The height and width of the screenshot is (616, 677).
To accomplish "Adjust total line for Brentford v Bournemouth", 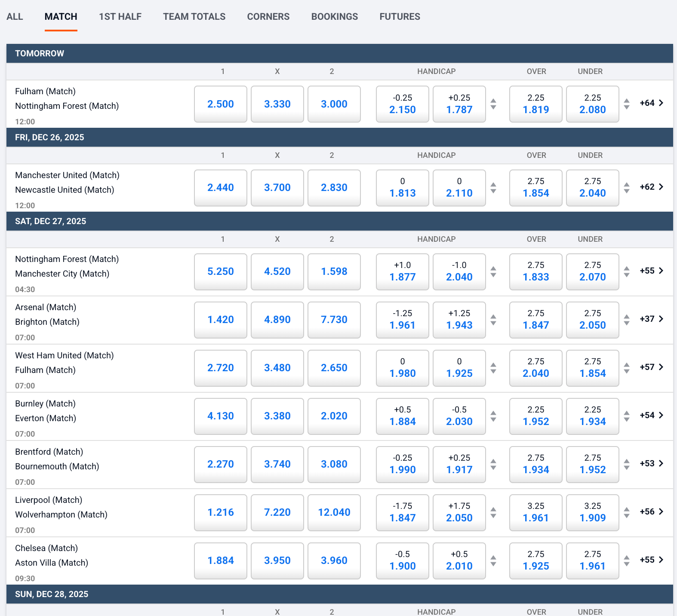I will pyautogui.click(x=627, y=465).
